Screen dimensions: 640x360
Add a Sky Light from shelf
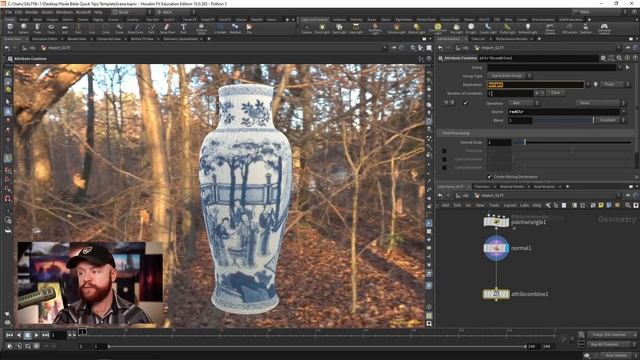[x=457, y=28]
